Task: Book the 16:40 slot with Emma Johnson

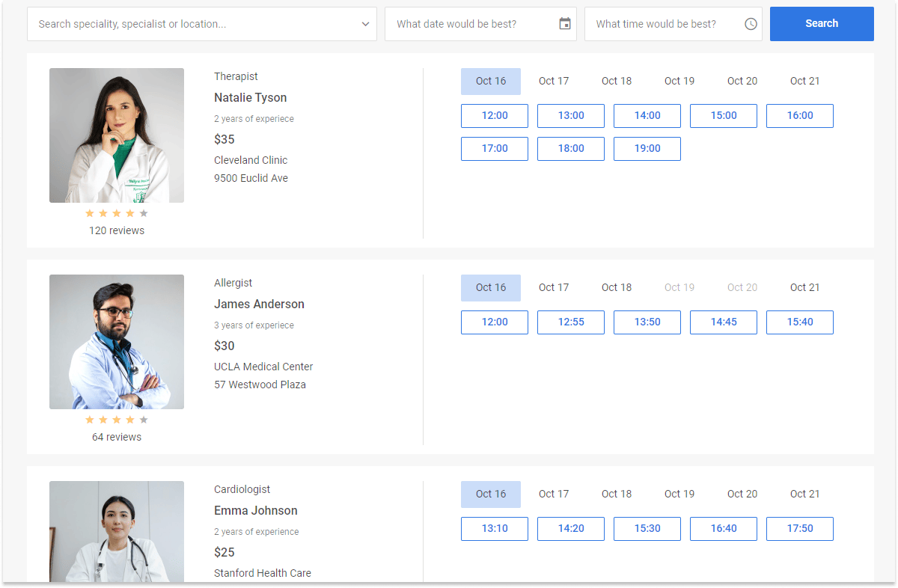Action: coord(724,529)
